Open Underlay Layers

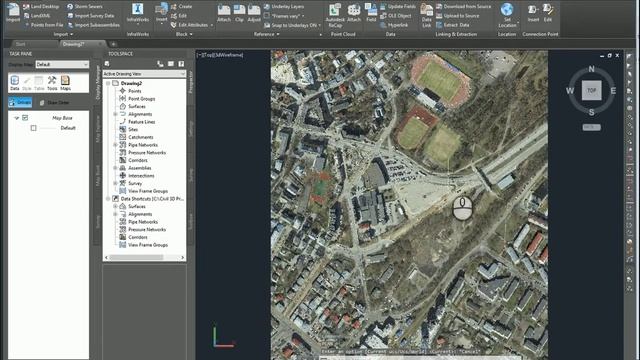tap(284, 7)
